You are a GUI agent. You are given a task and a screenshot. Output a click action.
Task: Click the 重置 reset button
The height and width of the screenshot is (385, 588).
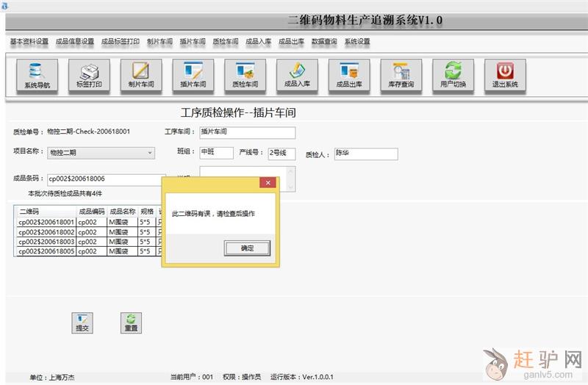pyautogui.click(x=131, y=323)
